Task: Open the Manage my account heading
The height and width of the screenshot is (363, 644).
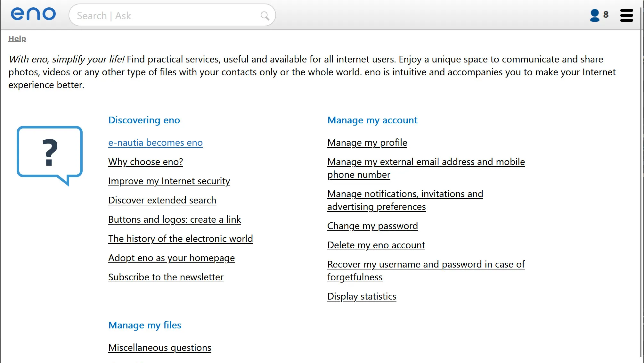Action: coord(372,120)
